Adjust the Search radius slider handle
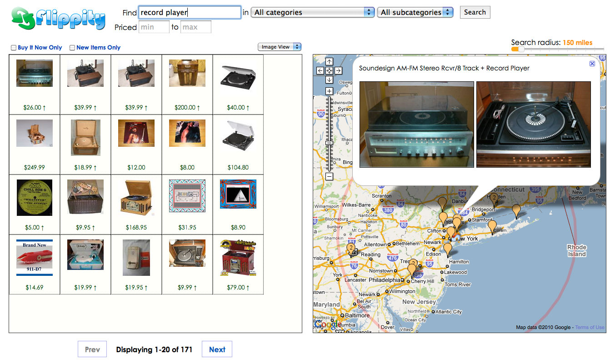The image size is (615, 364). point(521,49)
